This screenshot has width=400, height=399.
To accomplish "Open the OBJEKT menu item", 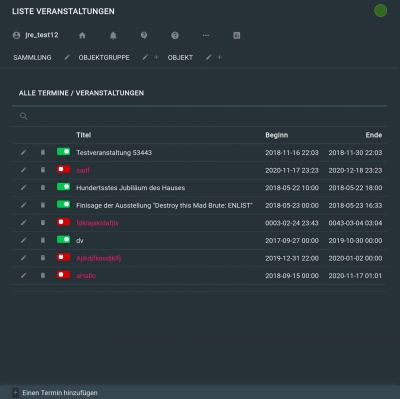I will [x=180, y=58].
